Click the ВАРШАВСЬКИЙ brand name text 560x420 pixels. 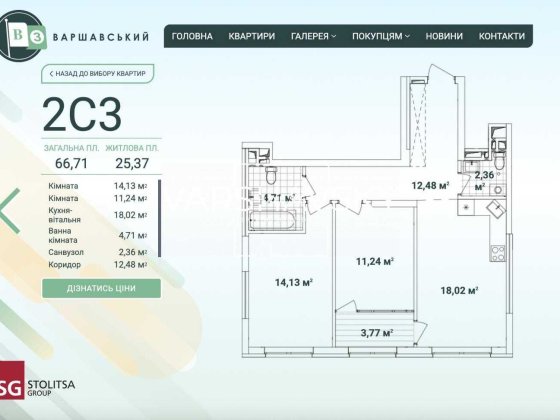[x=101, y=37]
